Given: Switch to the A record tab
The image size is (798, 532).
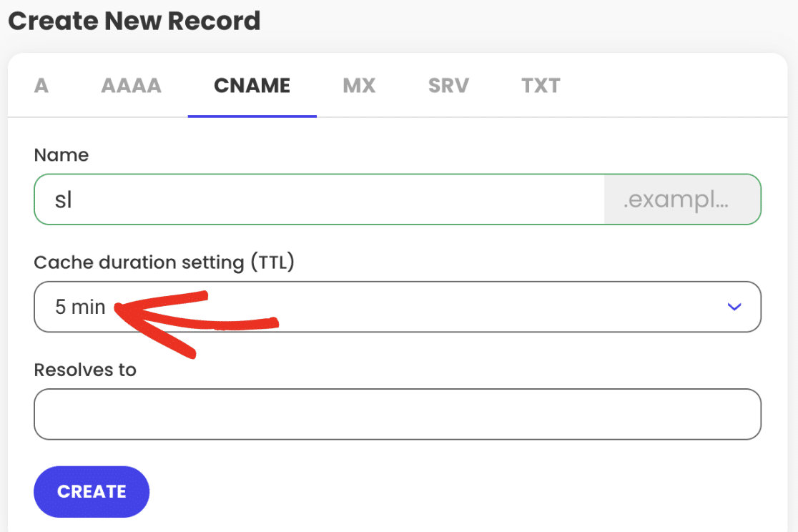Looking at the screenshot, I should [x=41, y=86].
